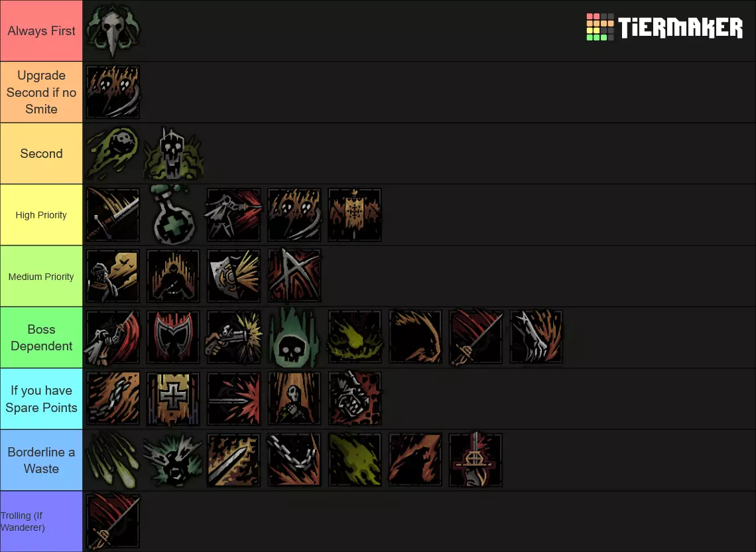The image size is (756, 552).
Task: Click the white cross holy banner icon
Action: tap(173, 399)
